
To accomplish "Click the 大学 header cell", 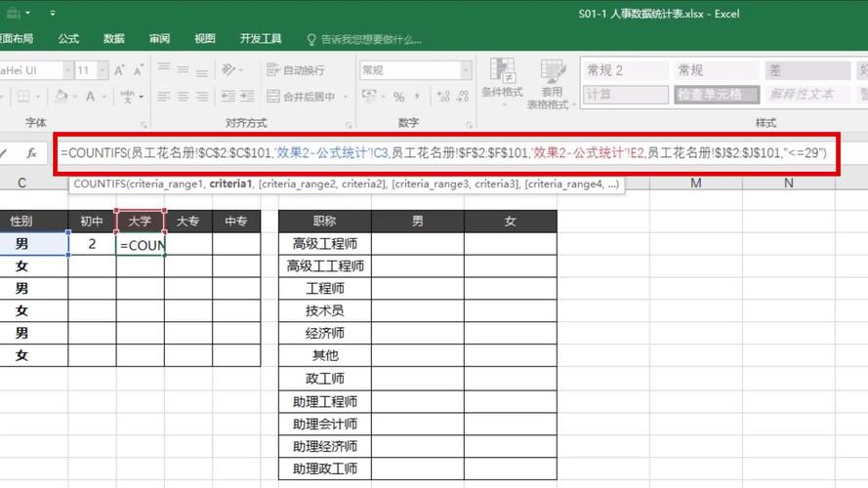I will coord(140,222).
